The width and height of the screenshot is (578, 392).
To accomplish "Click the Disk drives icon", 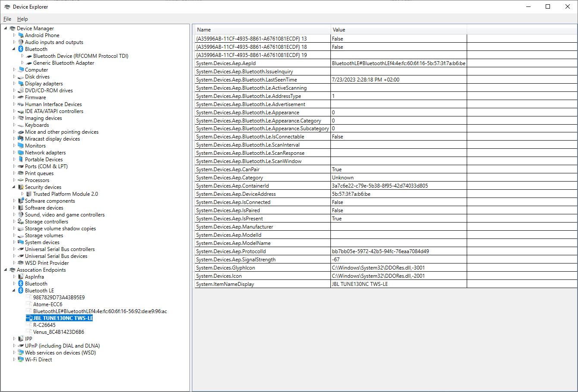I will click(x=21, y=77).
